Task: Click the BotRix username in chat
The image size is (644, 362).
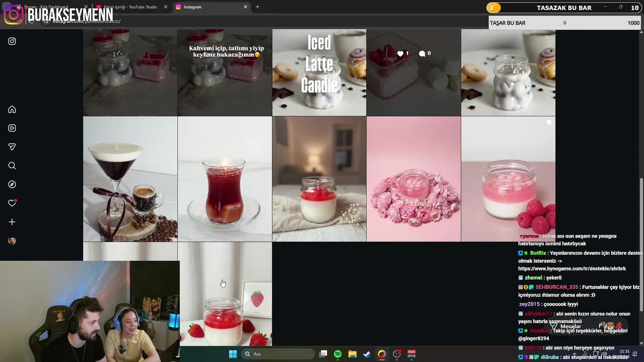Action: coord(538,253)
